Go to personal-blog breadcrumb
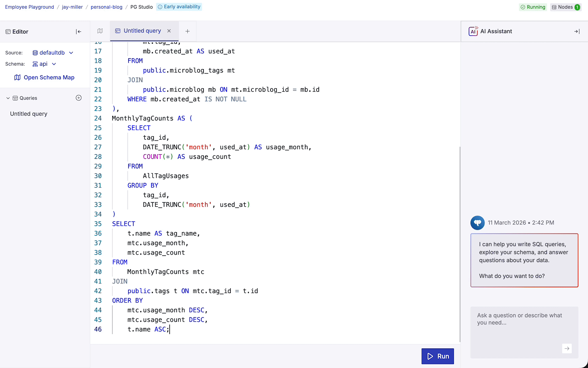 click(107, 7)
